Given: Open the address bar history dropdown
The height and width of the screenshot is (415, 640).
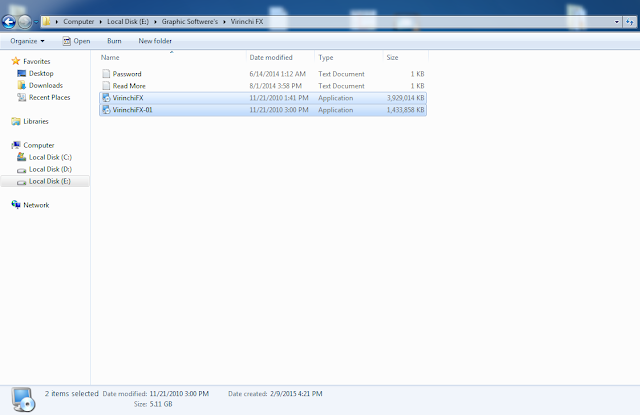Looking at the screenshot, I should point(616,22).
